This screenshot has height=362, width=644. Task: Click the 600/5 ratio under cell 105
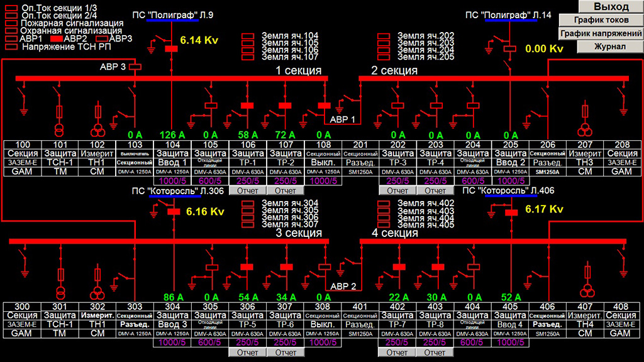pos(210,181)
